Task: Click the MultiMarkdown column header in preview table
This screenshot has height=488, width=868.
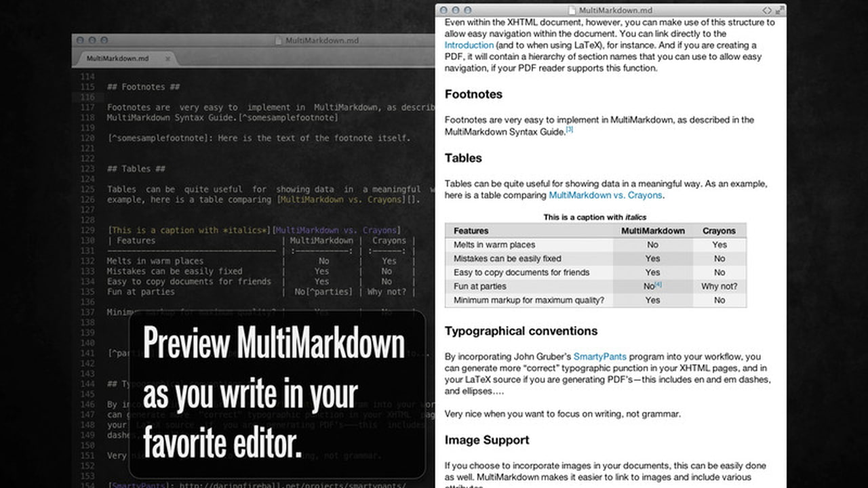Action: 653,231
